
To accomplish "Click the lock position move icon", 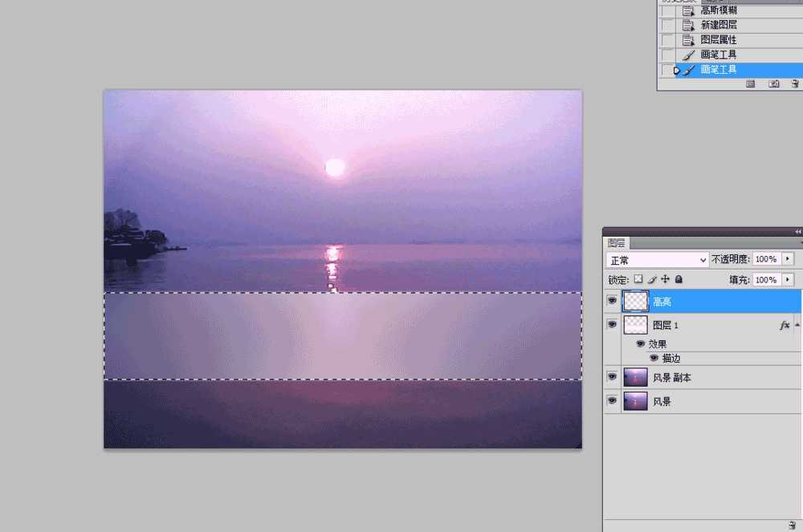I will [665, 279].
